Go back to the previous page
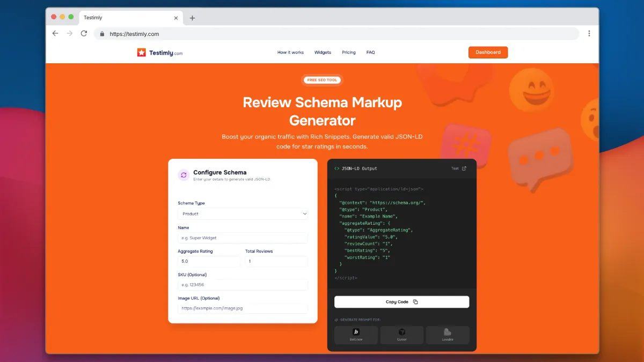The height and width of the screenshot is (362, 644). tap(55, 33)
